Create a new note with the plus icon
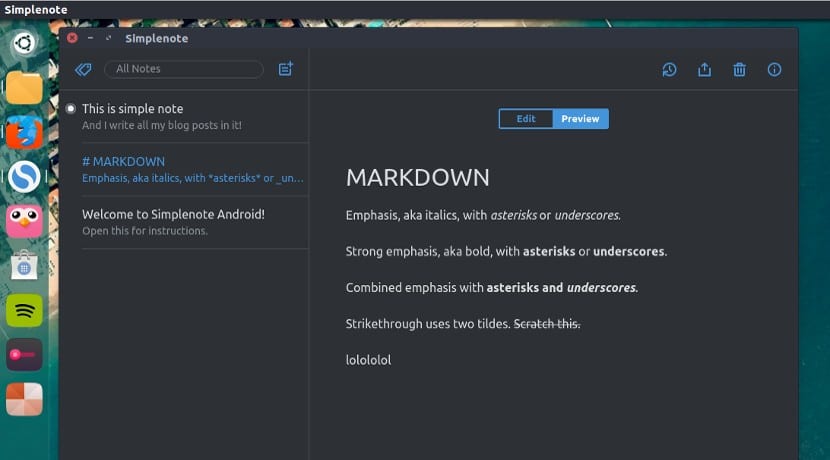The height and width of the screenshot is (460, 830). (286, 69)
